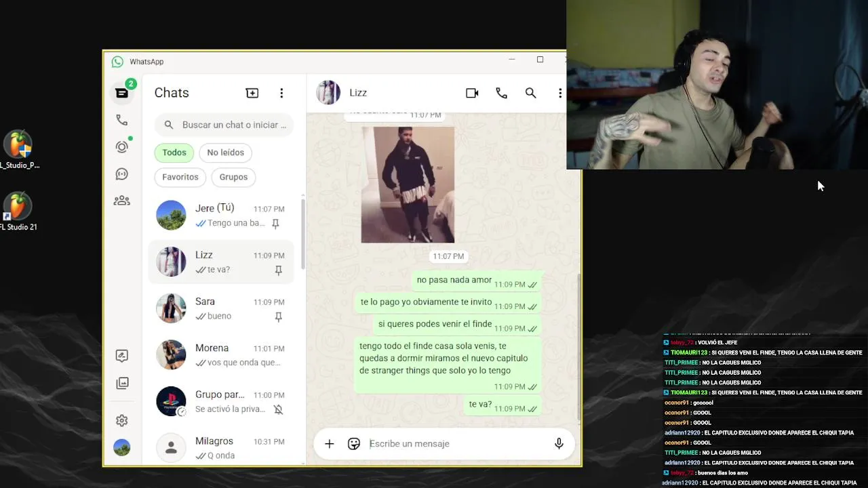This screenshot has width=868, height=488.
Task: Open the Status updates icon in sidebar
Action: click(x=122, y=147)
